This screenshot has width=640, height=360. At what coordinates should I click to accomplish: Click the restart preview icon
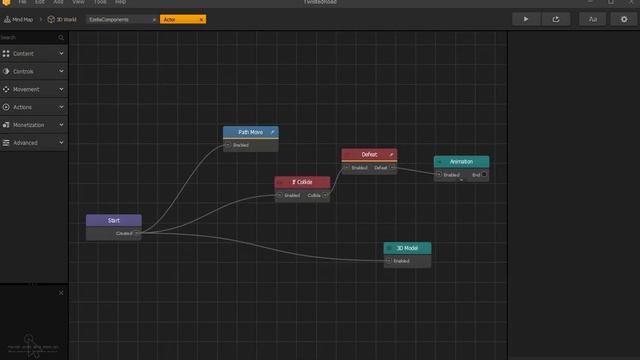tap(556, 19)
